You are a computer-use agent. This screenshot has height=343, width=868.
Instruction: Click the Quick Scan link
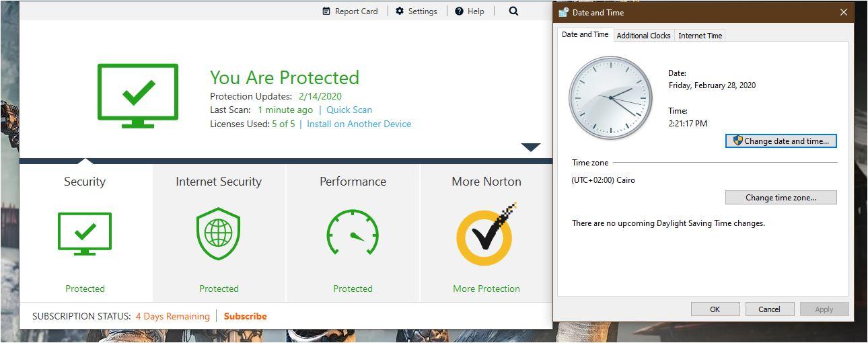pos(349,110)
